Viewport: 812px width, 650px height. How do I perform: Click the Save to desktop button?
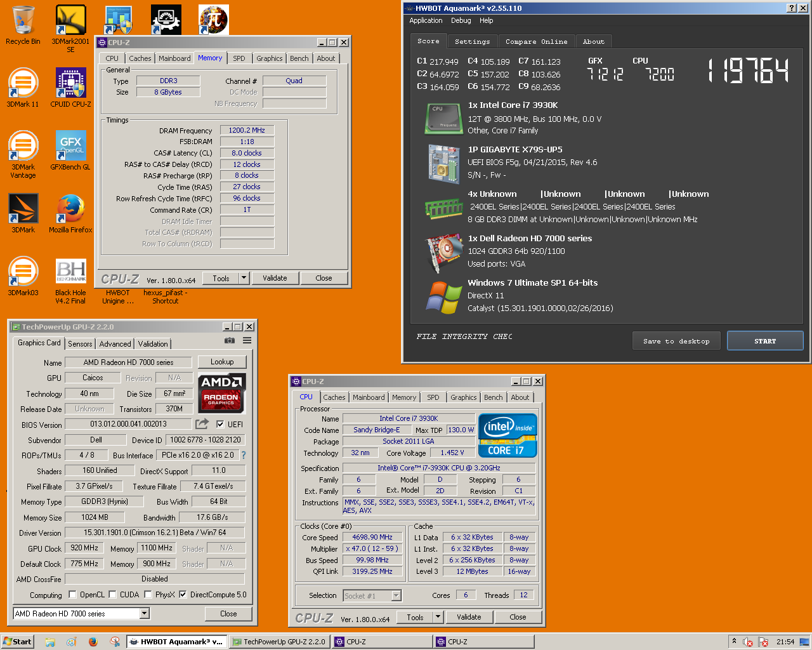(676, 341)
